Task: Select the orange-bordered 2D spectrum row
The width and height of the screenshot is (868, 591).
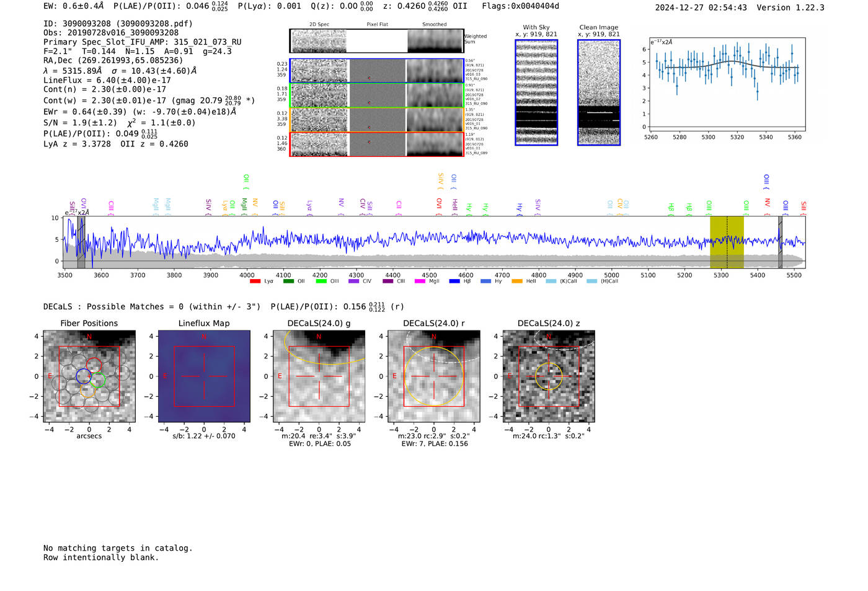Action: point(377,120)
